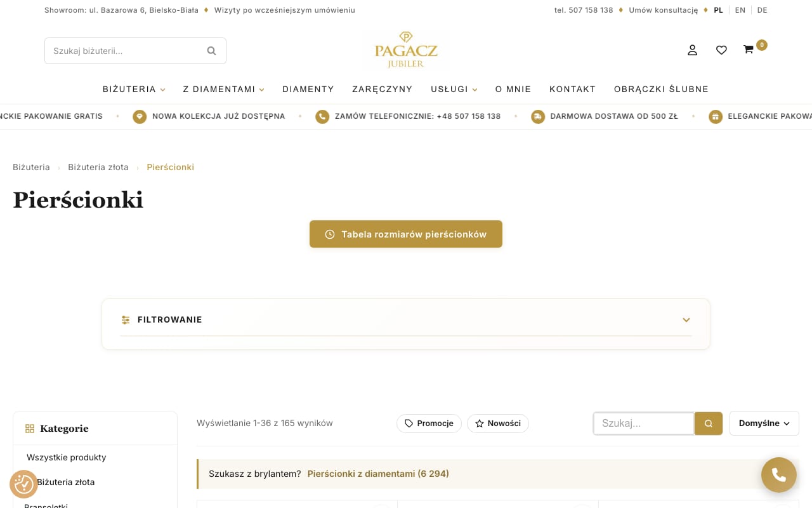Open the user account icon
The image size is (812, 508).
click(692, 50)
